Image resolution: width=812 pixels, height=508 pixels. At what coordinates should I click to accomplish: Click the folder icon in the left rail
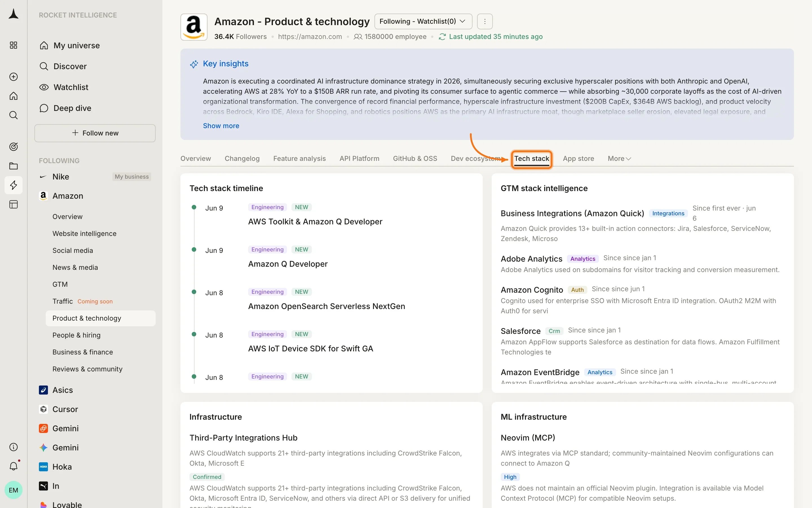pos(14,166)
